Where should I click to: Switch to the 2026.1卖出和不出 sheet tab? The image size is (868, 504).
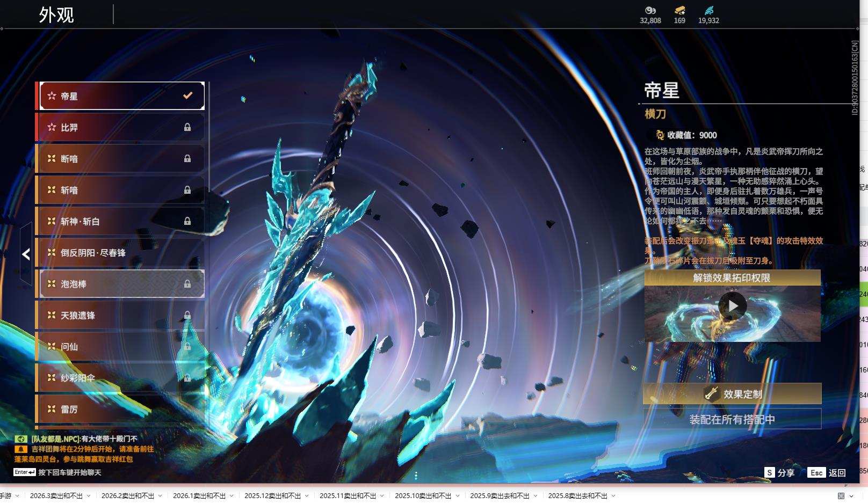click(199, 496)
